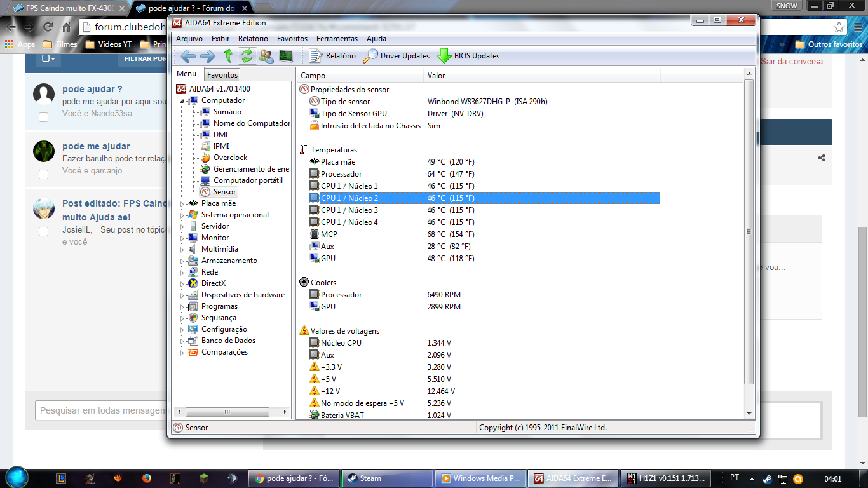Viewport: 868px width, 488px height.
Task: Open select-all checkbox dropdown in forum inbox
Action: [48, 58]
